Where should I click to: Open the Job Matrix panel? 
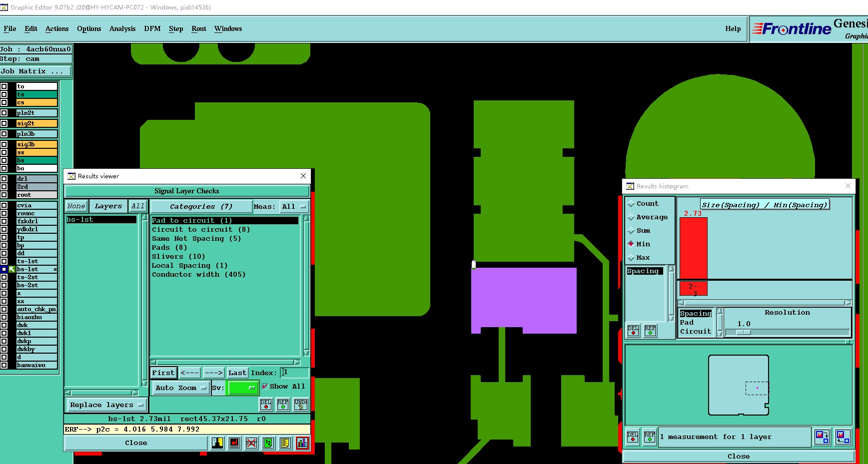35,71
